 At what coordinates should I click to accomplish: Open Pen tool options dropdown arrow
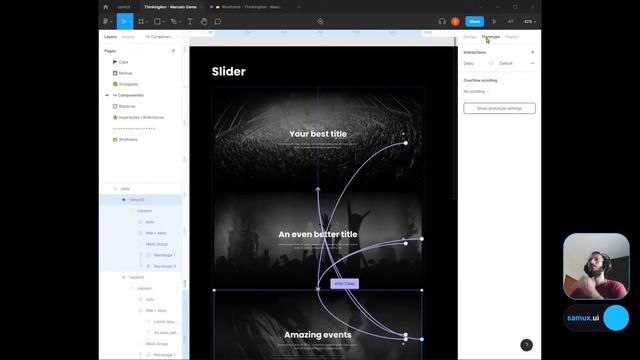(180, 22)
